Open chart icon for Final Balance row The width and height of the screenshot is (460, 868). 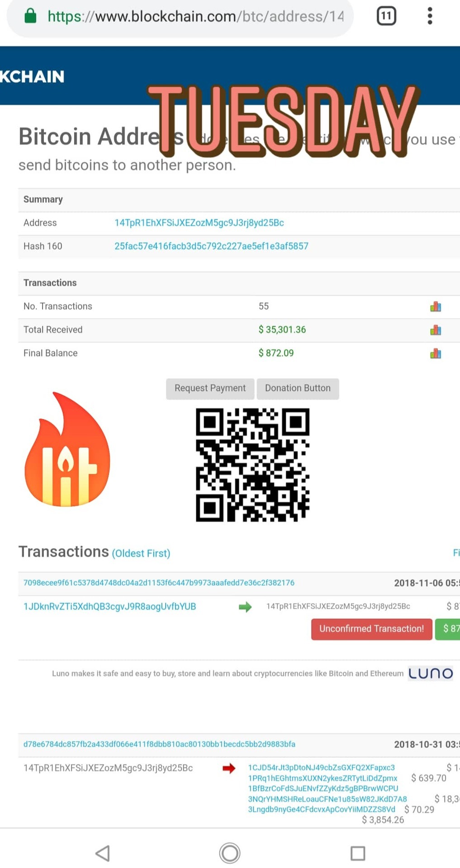click(436, 354)
